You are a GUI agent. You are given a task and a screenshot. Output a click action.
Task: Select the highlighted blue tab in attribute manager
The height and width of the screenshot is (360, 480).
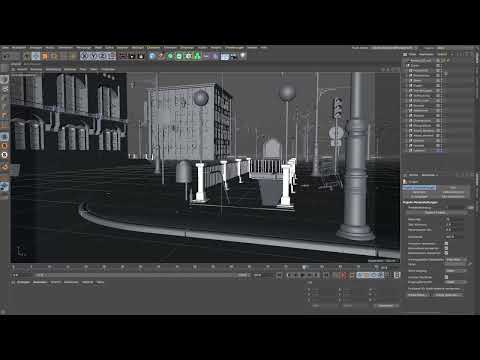pyautogui.click(x=419, y=188)
